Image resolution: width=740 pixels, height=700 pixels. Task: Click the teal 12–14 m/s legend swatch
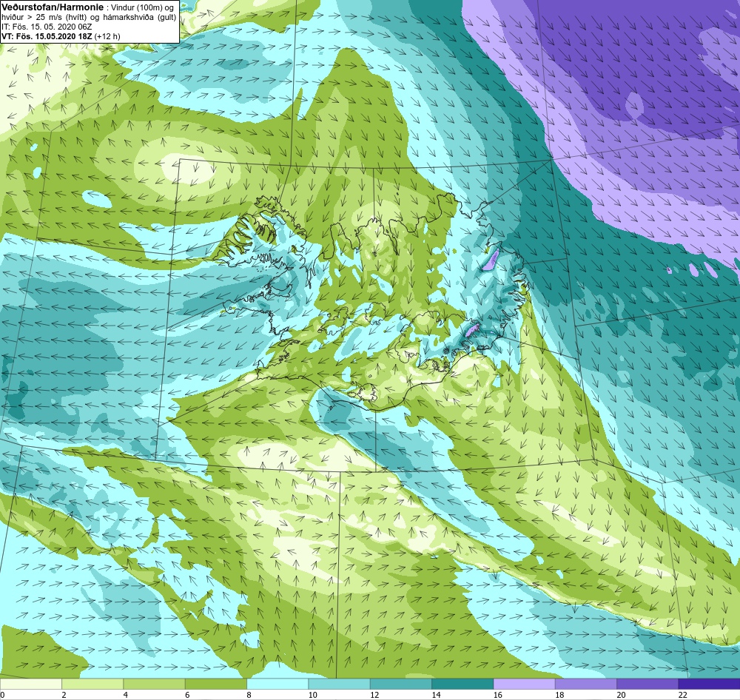pyautogui.click(x=400, y=684)
